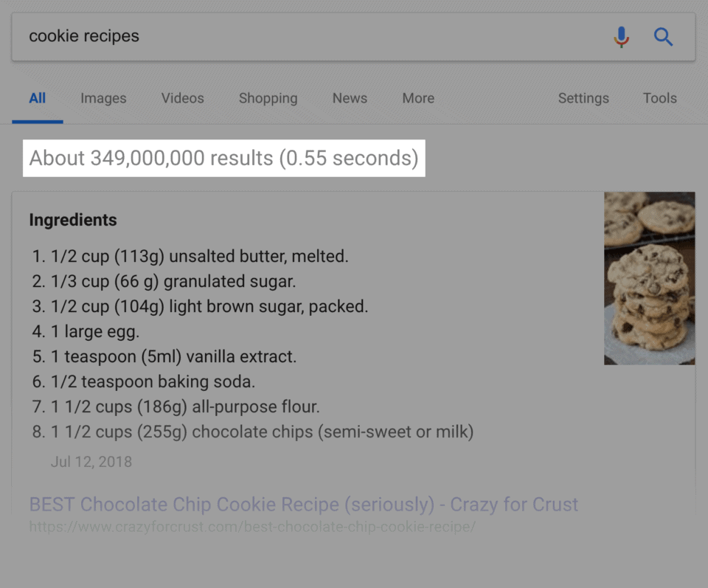Click the cookie image thumbnail

coord(649,277)
